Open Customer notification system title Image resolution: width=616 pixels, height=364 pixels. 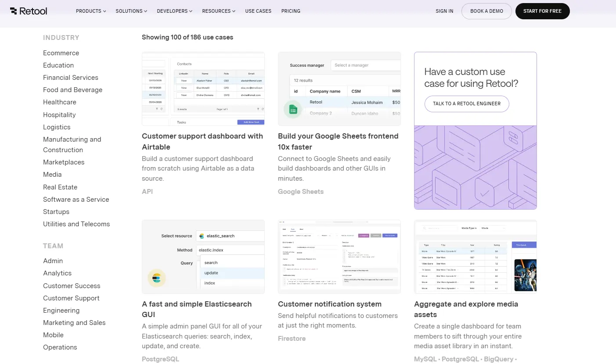pos(330,304)
